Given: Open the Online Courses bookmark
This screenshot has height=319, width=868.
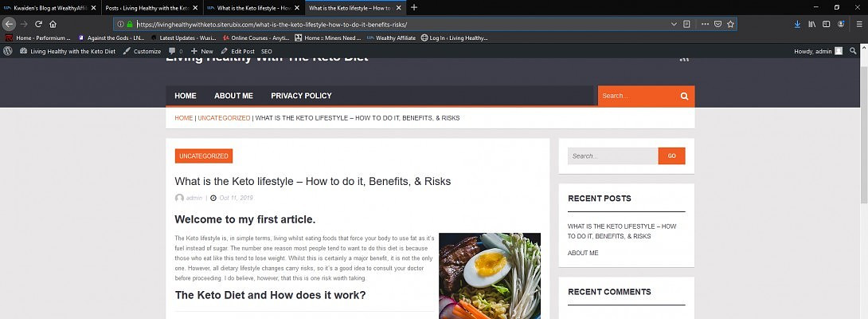Looking at the screenshot, I should point(256,37).
